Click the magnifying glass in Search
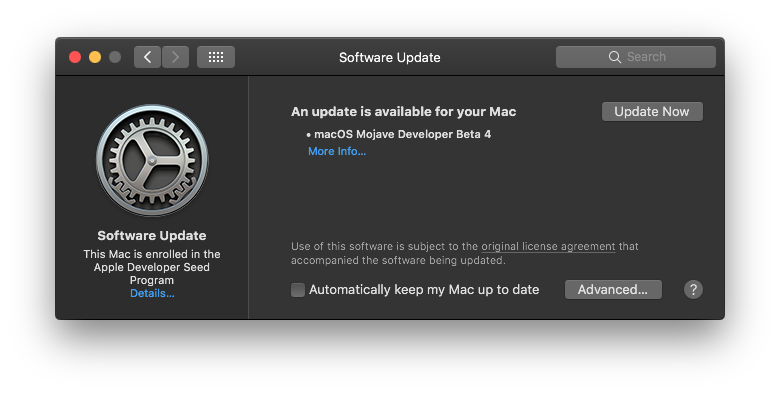 pos(615,57)
